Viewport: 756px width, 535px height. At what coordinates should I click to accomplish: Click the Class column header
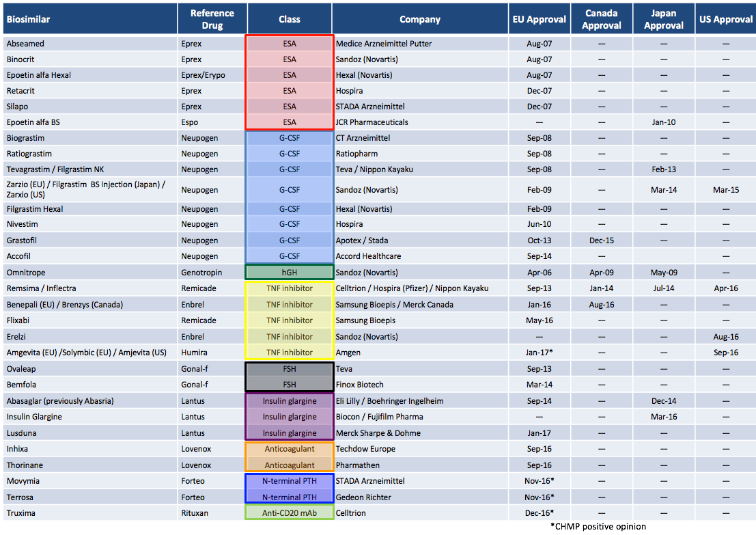click(289, 18)
